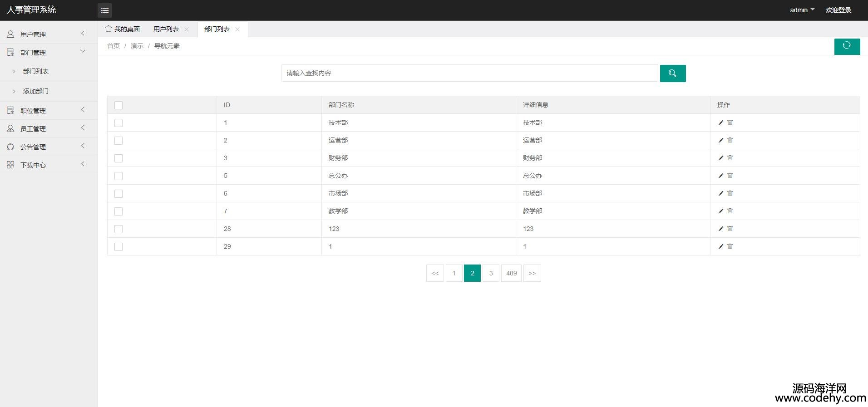Expand the 职位管理 sidebar menu
Image resolution: width=868 pixels, height=407 pixels.
pos(49,110)
